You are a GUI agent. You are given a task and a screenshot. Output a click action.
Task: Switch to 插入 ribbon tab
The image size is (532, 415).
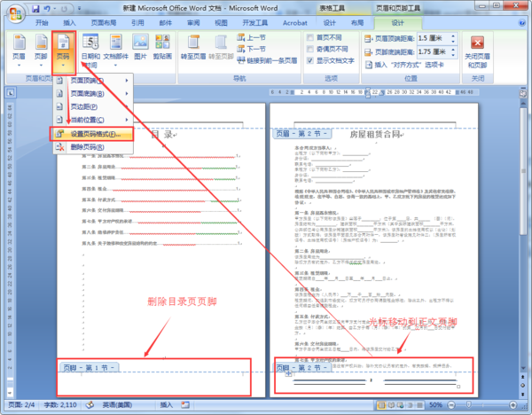click(69, 23)
